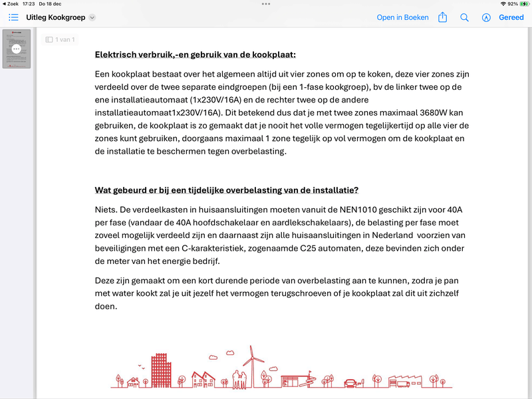The image size is (532, 399).
Task: Tap the clock in the status bar
Action: pos(29,5)
